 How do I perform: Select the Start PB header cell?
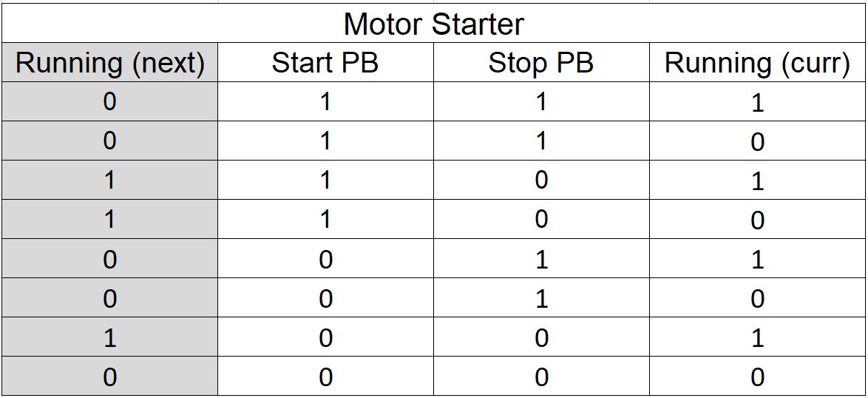325,63
